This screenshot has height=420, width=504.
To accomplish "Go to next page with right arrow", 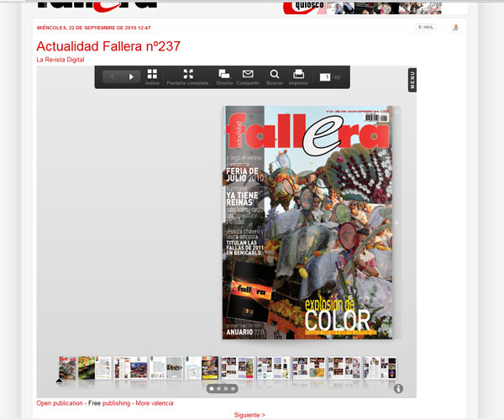I will tap(131, 76).
